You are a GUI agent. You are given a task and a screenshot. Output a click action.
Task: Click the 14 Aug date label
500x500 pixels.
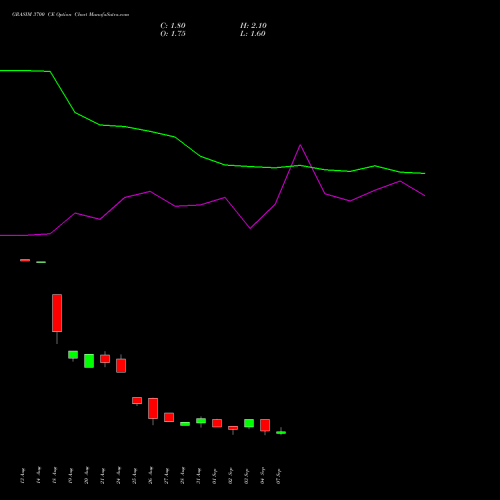tap(39, 475)
